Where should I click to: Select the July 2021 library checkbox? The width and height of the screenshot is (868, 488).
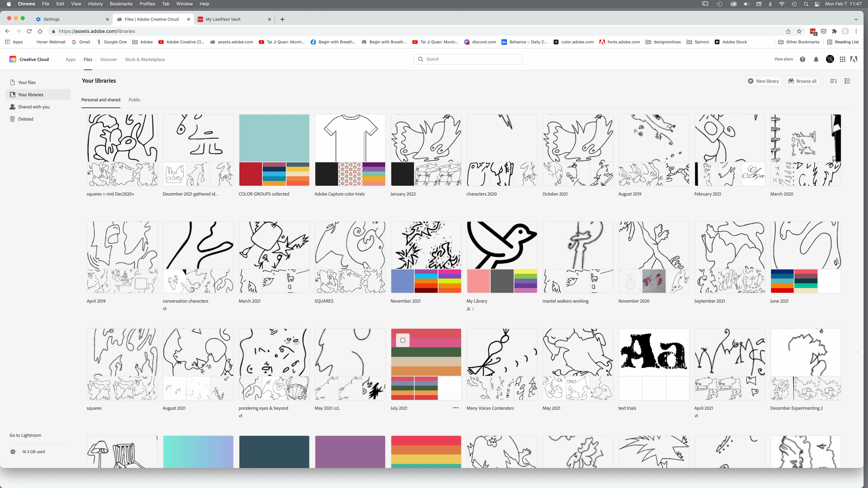point(403,340)
